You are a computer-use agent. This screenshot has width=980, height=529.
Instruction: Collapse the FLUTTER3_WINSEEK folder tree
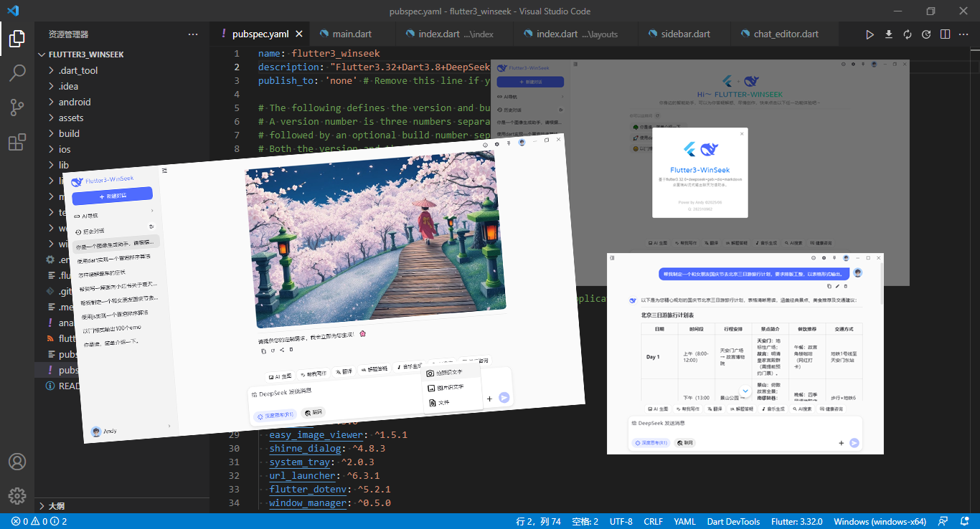[x=42, y=54]
